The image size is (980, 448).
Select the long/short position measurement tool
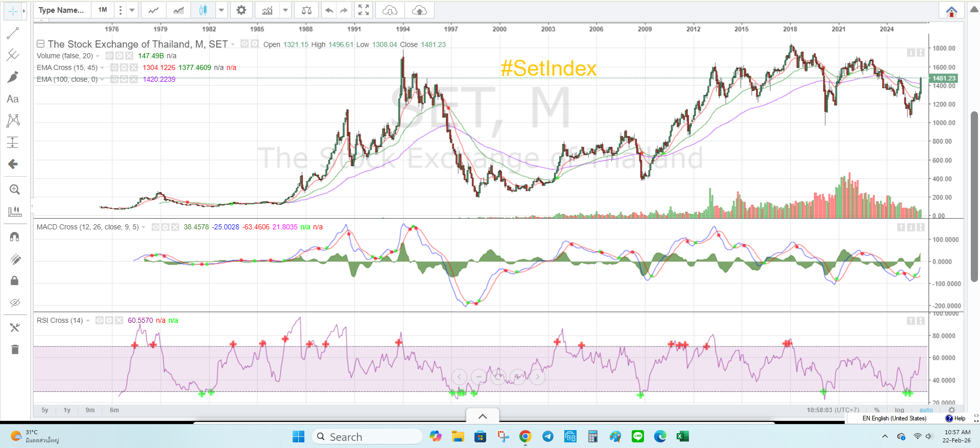point(13,142)
